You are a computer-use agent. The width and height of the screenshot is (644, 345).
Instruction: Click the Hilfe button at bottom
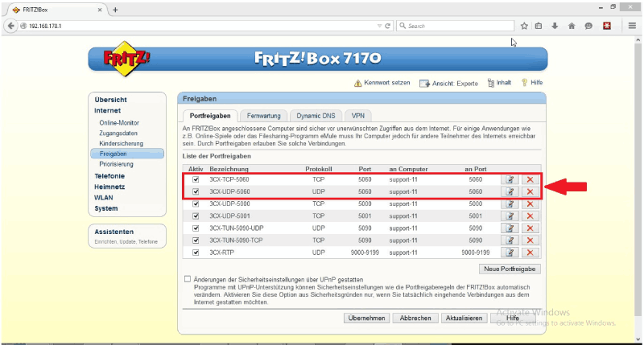point(513,318)
